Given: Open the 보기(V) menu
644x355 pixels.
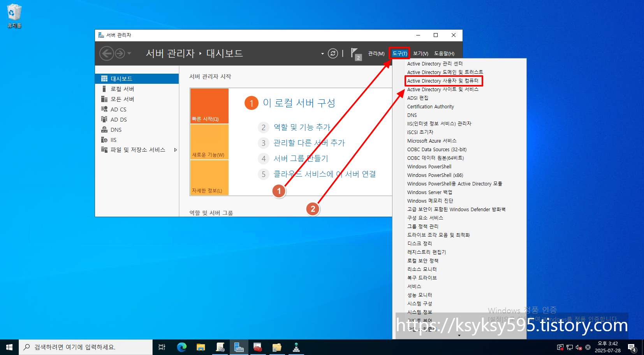Looking at the screenshot, I should click(421, 54).
